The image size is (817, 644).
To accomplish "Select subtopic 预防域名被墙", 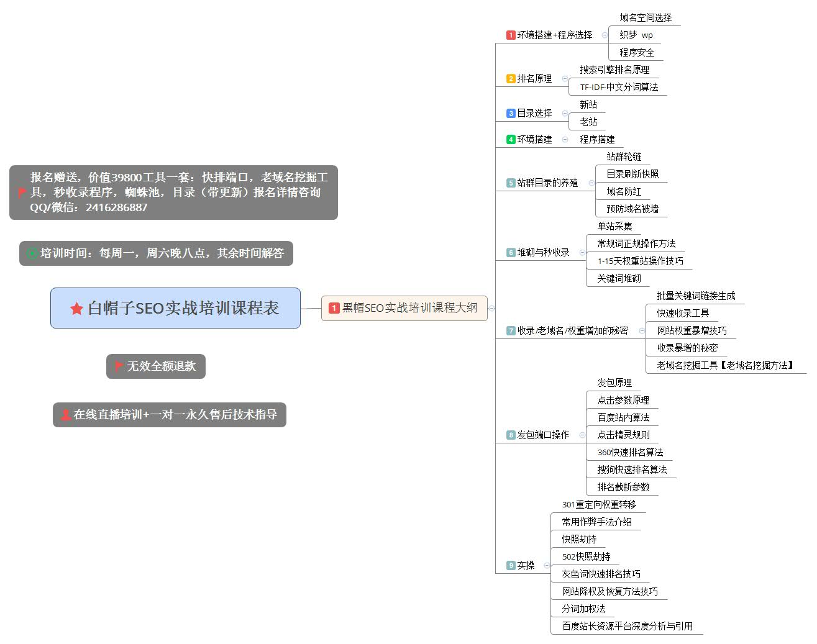I will coord(632,209).
